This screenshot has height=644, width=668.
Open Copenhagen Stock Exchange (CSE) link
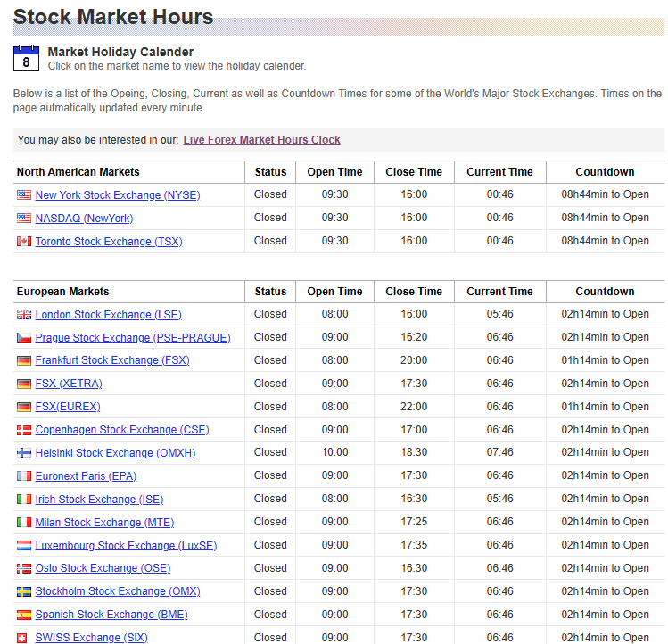(122, 430)
